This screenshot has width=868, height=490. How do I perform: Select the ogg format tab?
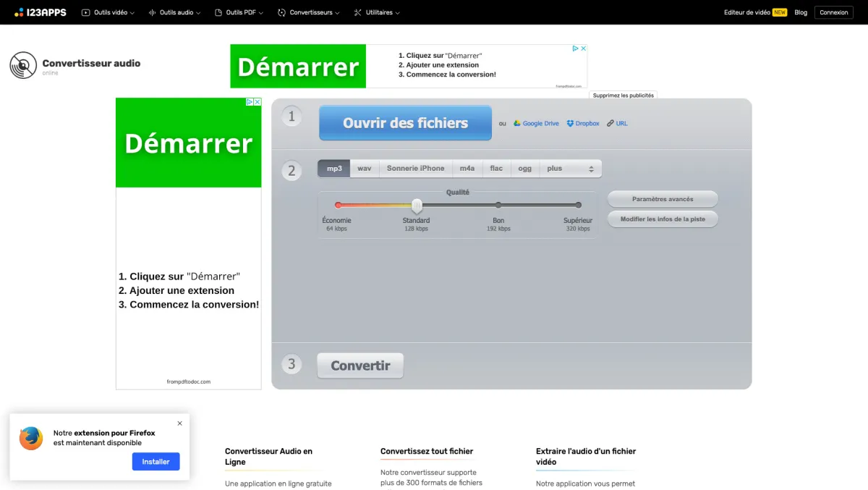[x=525, y=169]
